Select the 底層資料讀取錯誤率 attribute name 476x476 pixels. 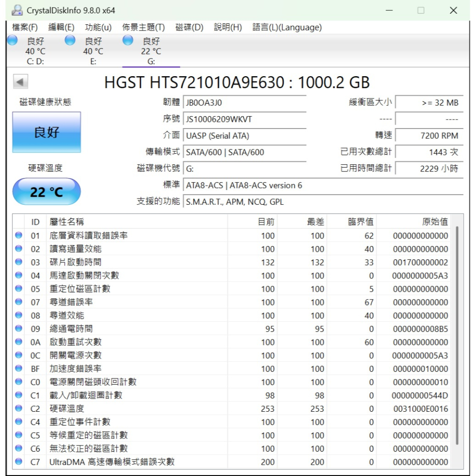pyautogui.click(x=89, y=235)
